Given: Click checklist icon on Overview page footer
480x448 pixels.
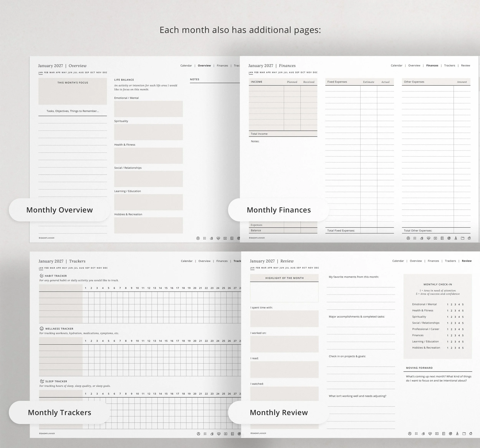Looking at the screenshot, I should click(205, 238).
